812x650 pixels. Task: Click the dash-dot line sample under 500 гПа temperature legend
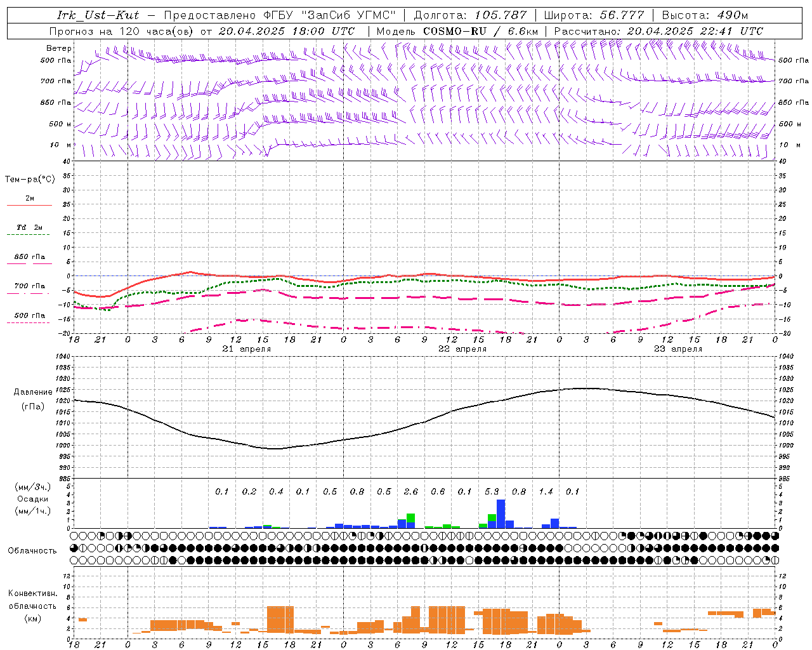[28, 323]
